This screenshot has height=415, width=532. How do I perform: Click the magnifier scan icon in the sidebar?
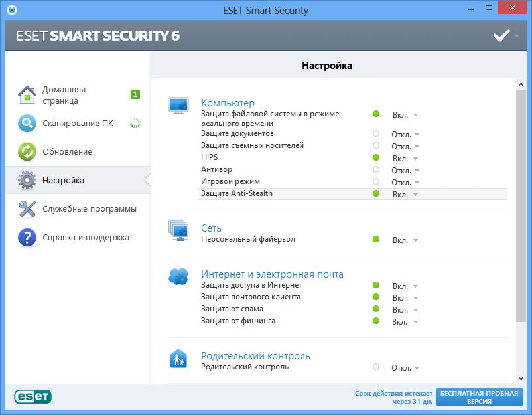click(27, 124)
